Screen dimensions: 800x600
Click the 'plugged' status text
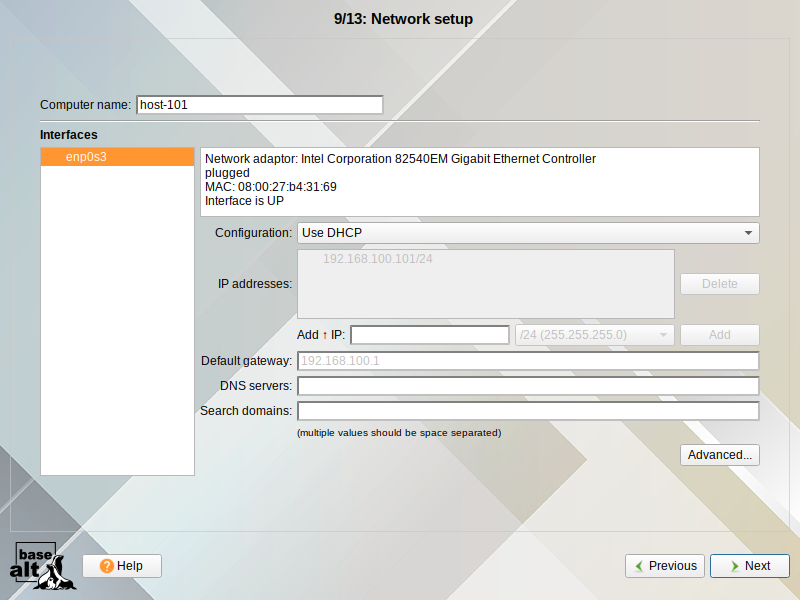point(227,173)
